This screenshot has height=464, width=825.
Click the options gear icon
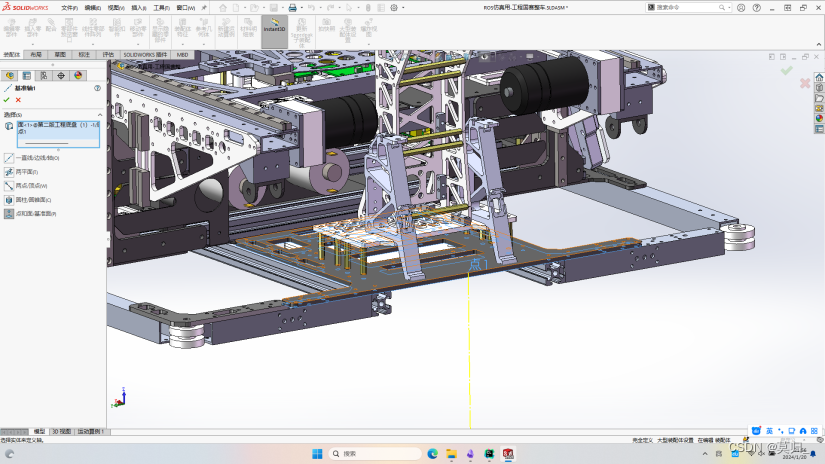[394, 7]
